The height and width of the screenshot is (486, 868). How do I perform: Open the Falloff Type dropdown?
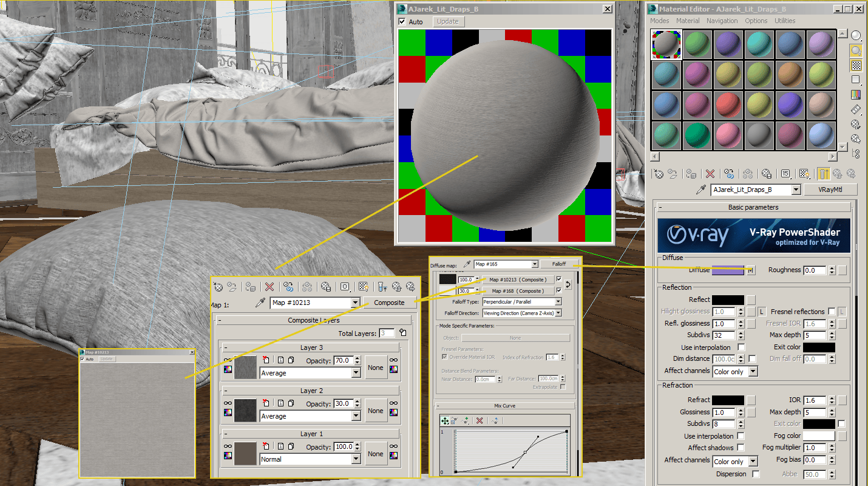point(522,301)
